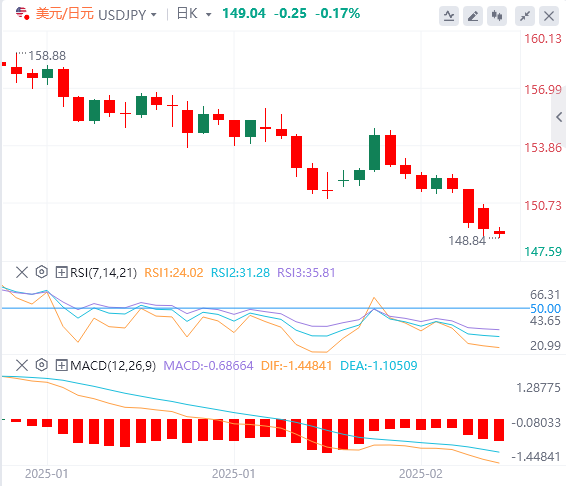
Task: Click the US flag currency icon
Action: tap(22, 13)
